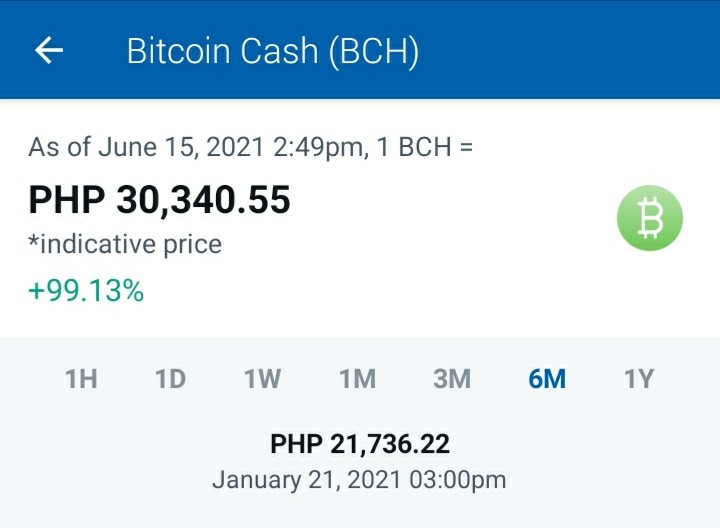Switch to the 1Y time range
Screen dimensions: 720x528
639,379
